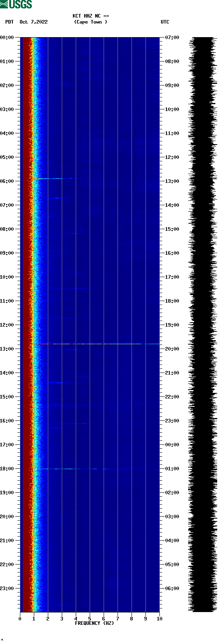Click the station title 'KCT HHZ NC --'
The height and width of the screenshot is (644, 220).
click(91, 16)
